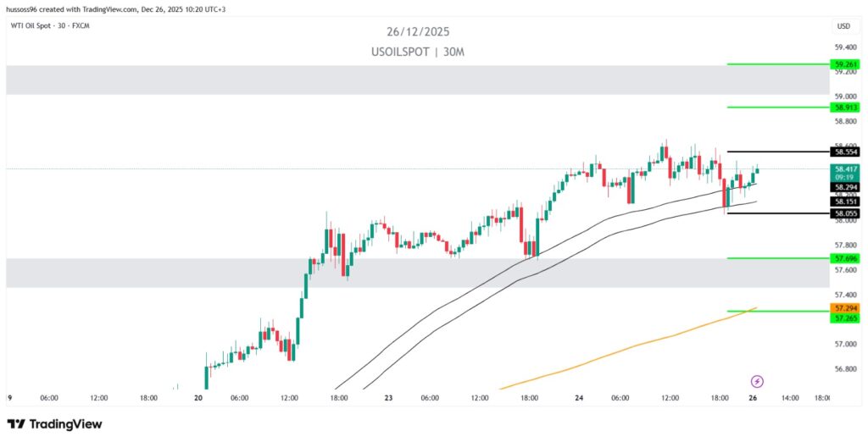Image resolution: width=868 pixels, height=442 pixels.
Task: Click the orange 57.294 moving average label
Action: [x=845, y=308]
